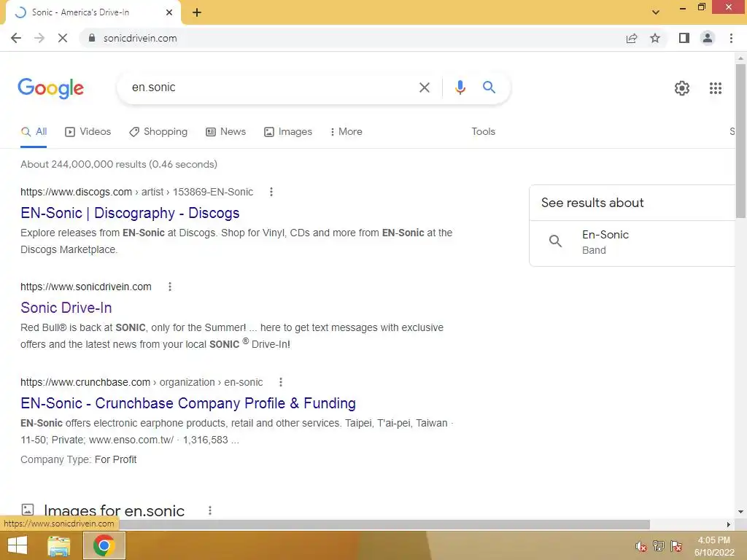Bookmark this page with the star icon

click(655, 38)
